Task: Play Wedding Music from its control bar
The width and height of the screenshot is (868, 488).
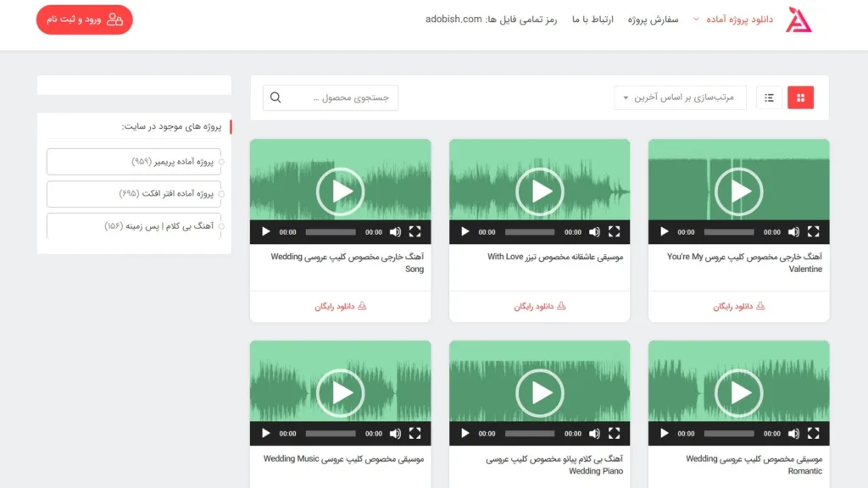Action: tap(265, 433)
